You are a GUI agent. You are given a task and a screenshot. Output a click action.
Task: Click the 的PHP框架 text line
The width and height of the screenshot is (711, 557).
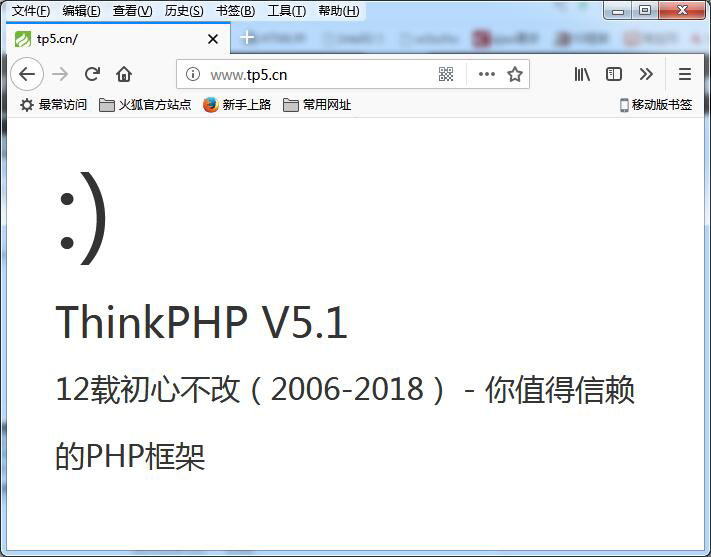(130, 456)
